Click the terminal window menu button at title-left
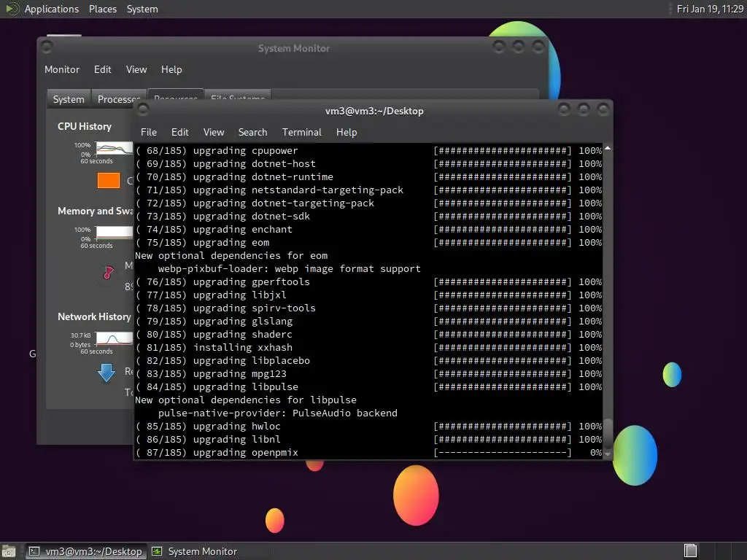Viewport: 747px width, 560px height. [x=142, y=110]
